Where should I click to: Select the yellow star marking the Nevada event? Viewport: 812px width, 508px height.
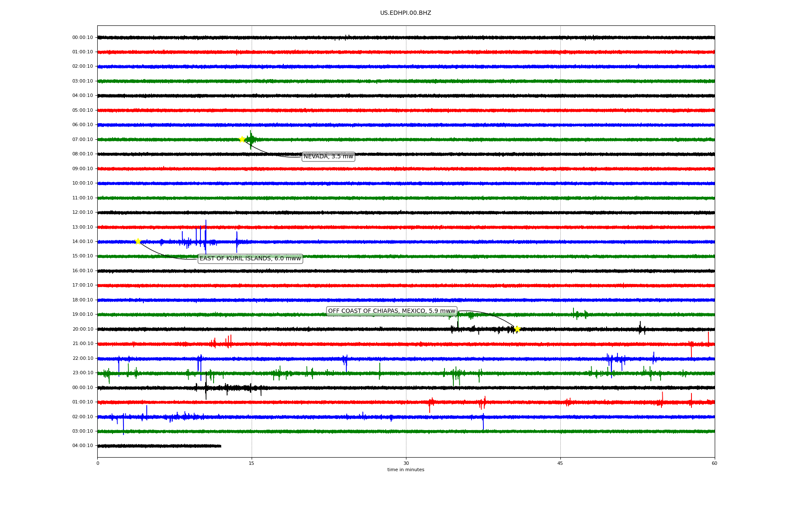[242, 139]
